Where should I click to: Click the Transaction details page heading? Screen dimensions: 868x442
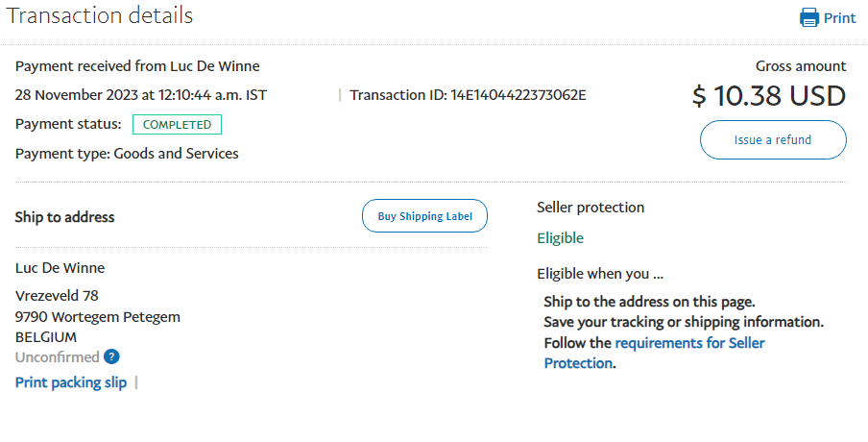point(100,15)
